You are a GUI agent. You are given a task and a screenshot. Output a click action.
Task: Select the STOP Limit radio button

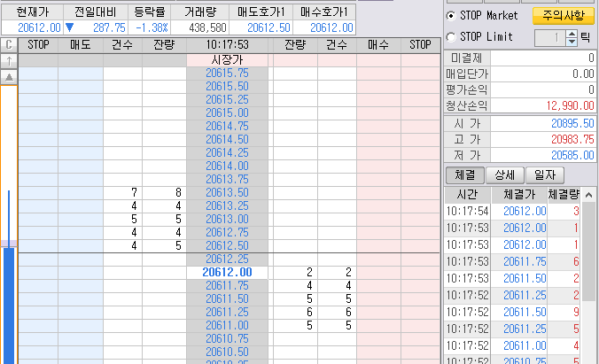coord(451,37)
